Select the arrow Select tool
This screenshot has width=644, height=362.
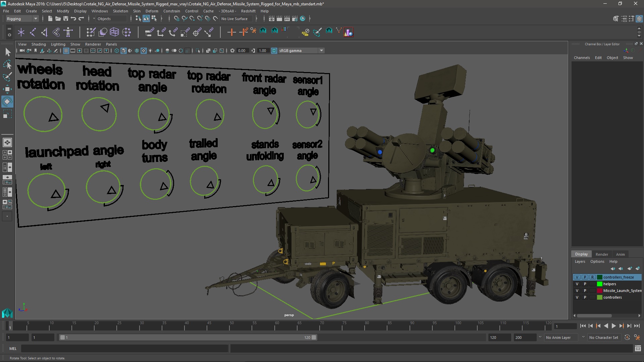[x=7, y=52]
